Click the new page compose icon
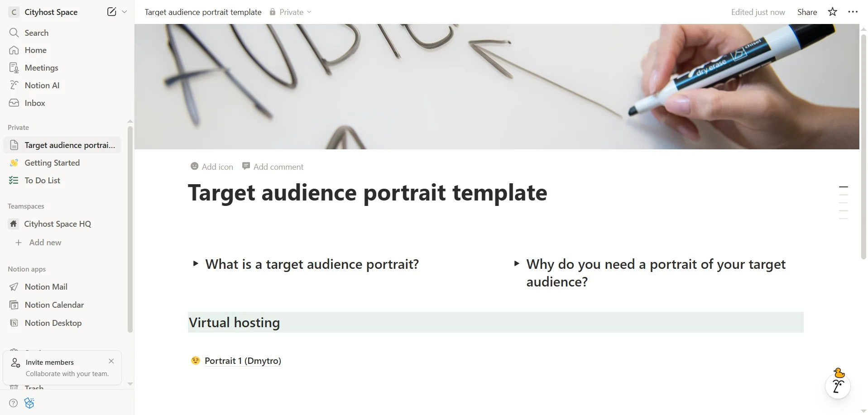Viewport: 868px width, 415px height. pyautogui.click(x=111, y=12)
